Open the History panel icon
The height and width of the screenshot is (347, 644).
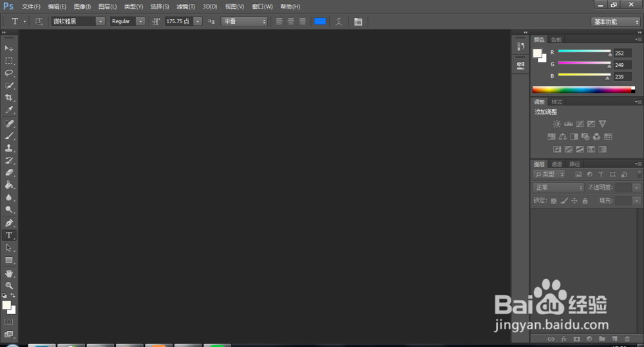point(520,46)
